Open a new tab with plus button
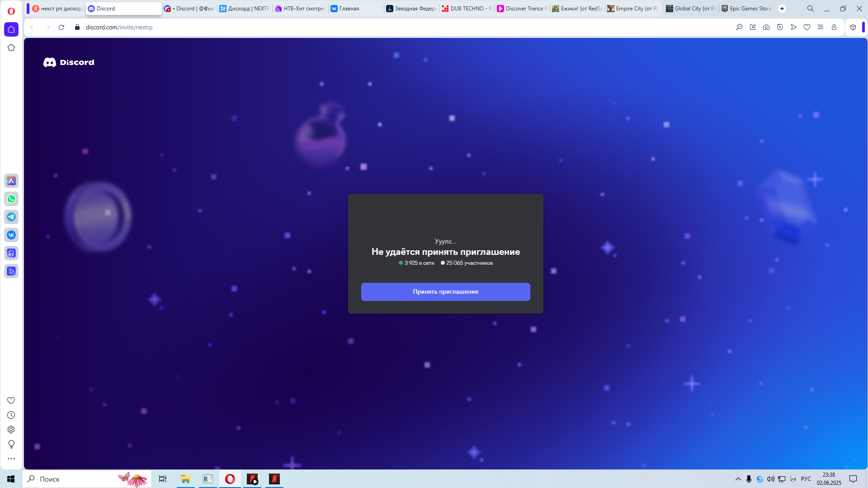 point(782,9)
